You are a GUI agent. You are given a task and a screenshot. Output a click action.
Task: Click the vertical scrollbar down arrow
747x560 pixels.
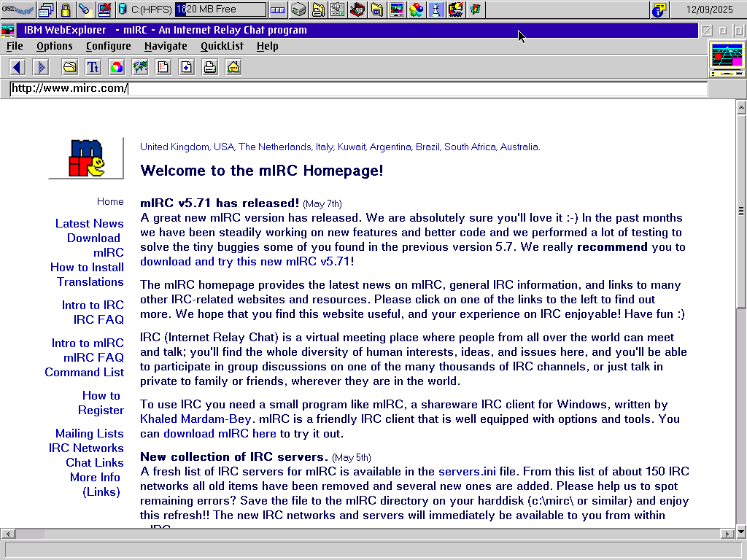pos(741,522)
